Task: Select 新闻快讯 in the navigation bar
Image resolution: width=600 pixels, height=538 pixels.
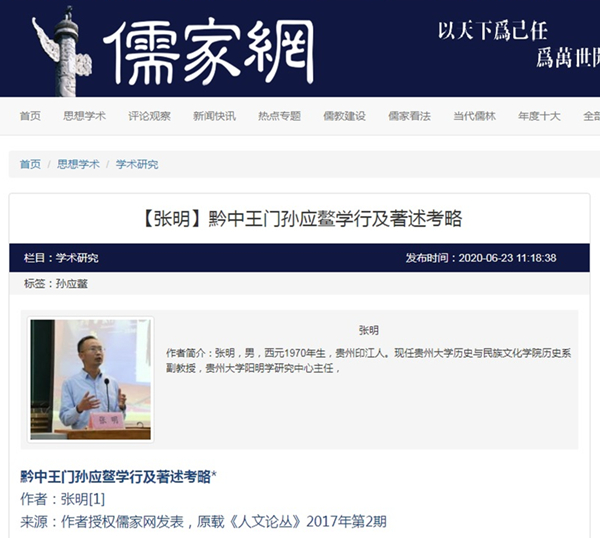Action: click(x=214, y=116)
